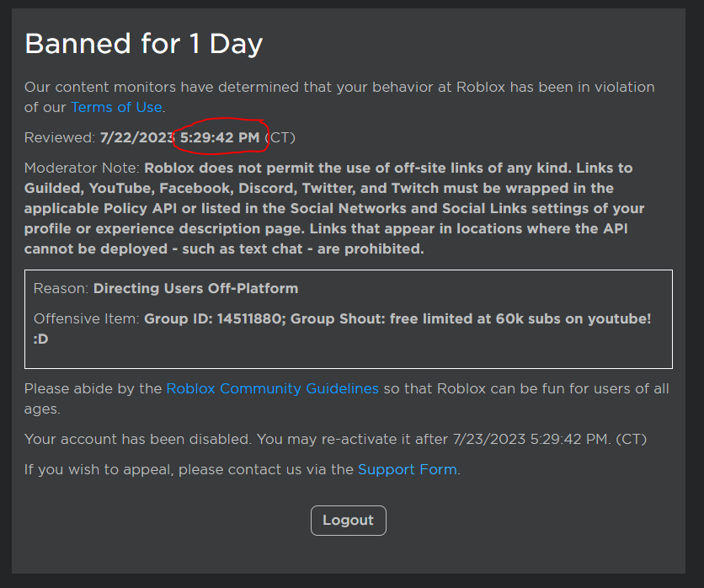Click the reason 'Directing Users Off-Platform'

(195, 288)
